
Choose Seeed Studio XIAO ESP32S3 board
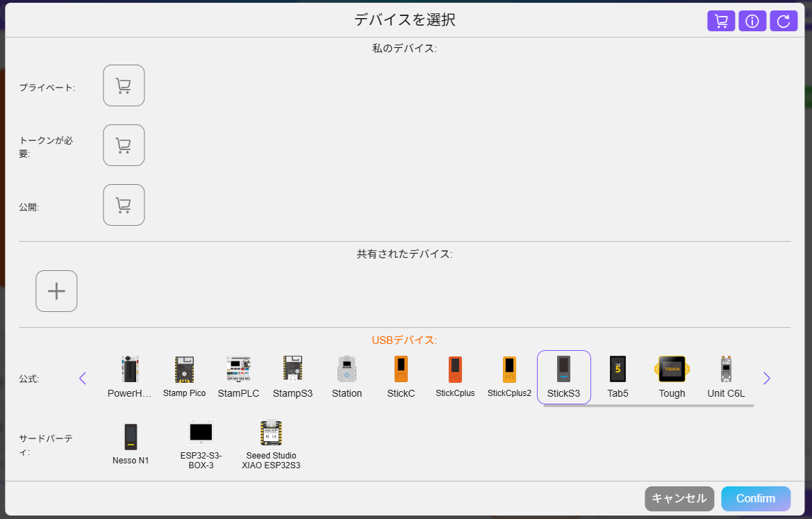(x=271, y=445)
